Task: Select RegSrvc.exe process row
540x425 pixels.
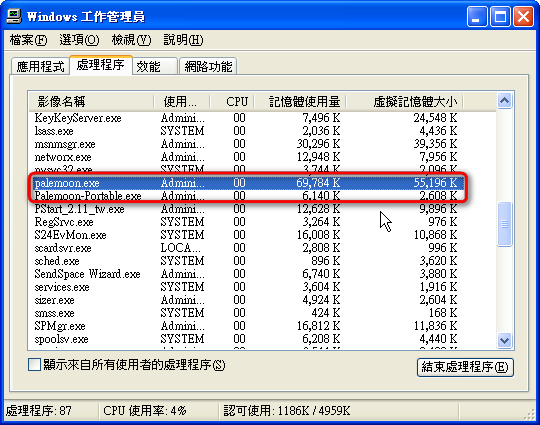Action: coord(246,222)
